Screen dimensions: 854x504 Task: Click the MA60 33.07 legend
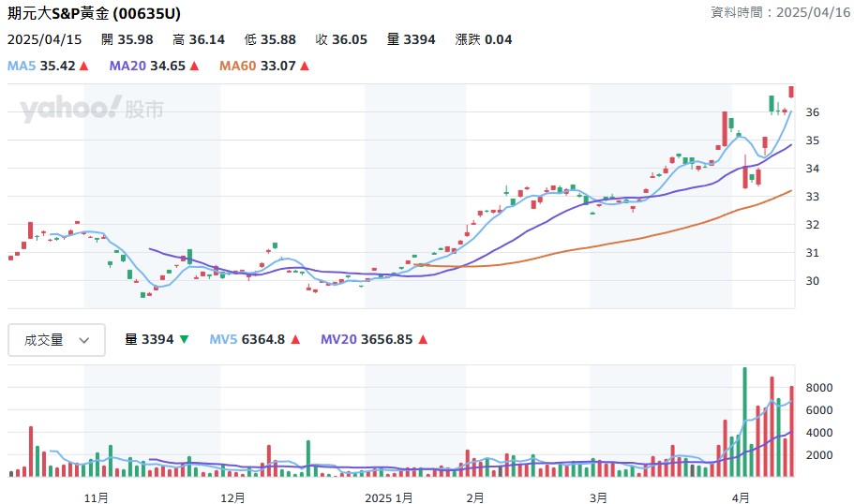coord(258,66)
